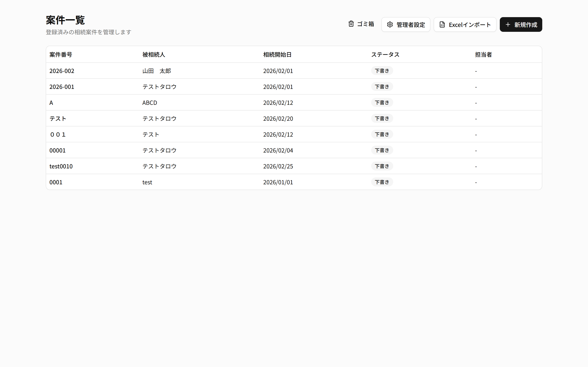Click the 下書き badge on row 0001
The height and width of the screenshot is (367, 588).
click(x=382, y=182)
